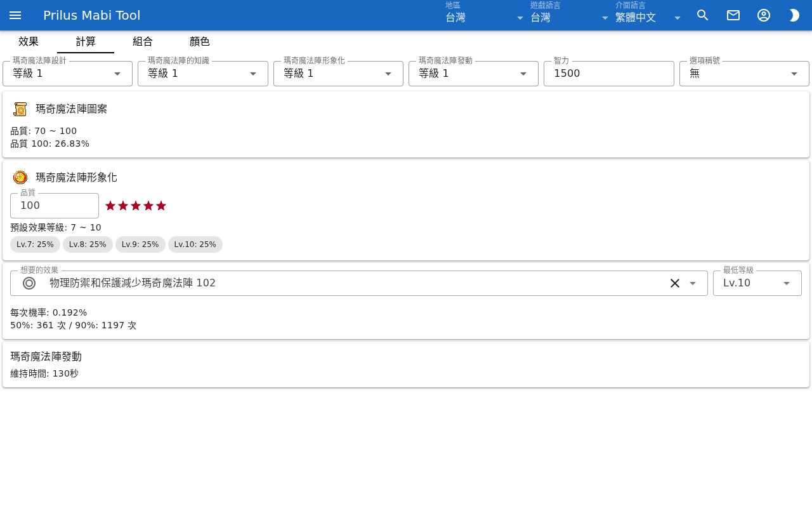Open the 選項稱號 dropdown

pos(744,74)
